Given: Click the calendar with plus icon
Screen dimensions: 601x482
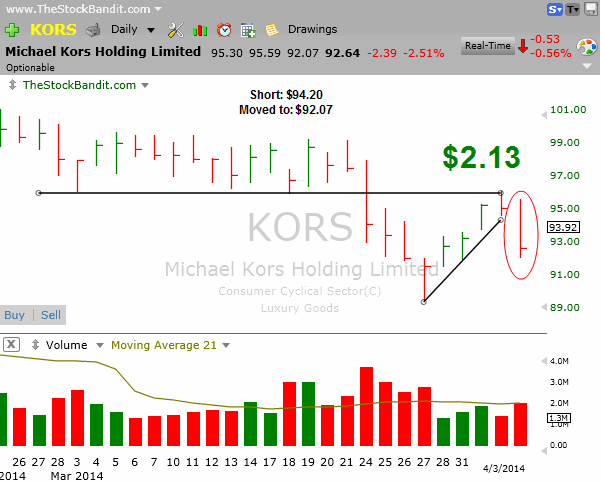Looking at the screenshot, I should 248,30.
